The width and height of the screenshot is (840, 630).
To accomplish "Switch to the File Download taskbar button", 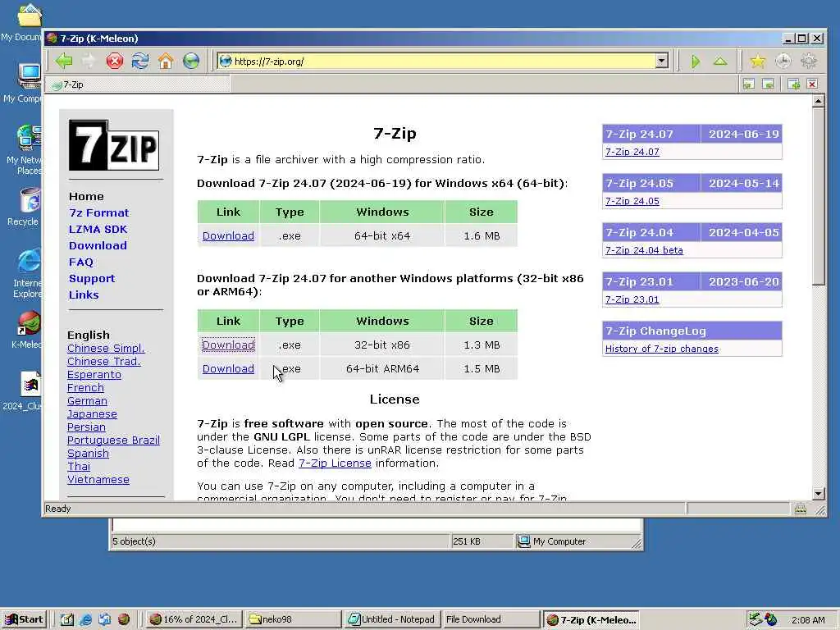I will point(491,619).
